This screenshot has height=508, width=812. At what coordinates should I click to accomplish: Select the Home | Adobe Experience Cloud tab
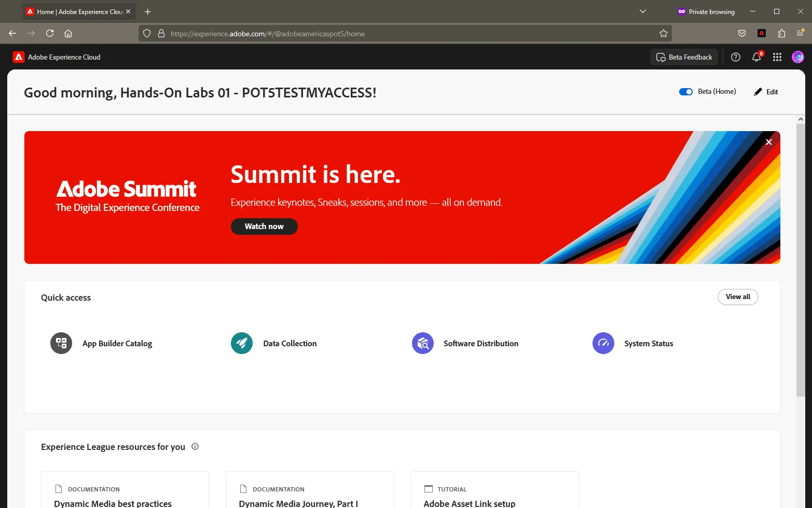coord(79,11)
